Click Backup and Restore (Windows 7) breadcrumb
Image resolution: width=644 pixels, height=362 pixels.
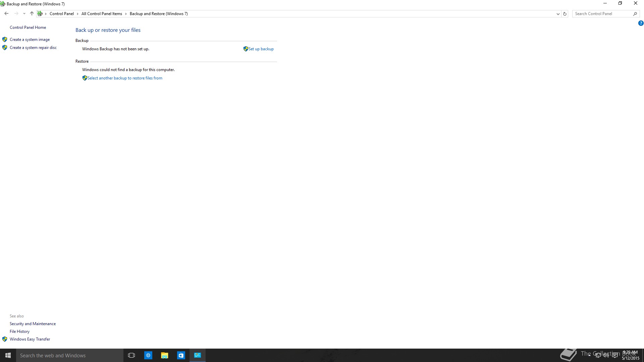[159, 14]
